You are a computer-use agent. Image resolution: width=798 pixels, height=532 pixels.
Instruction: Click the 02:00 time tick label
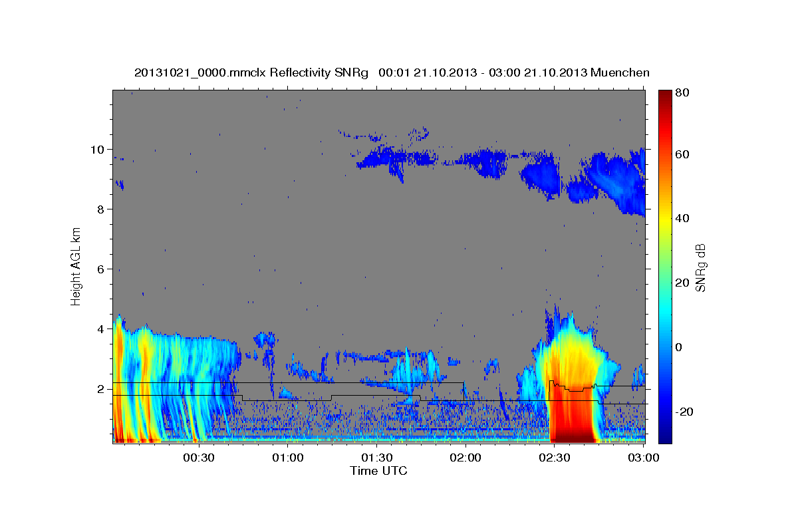[465, 458]
